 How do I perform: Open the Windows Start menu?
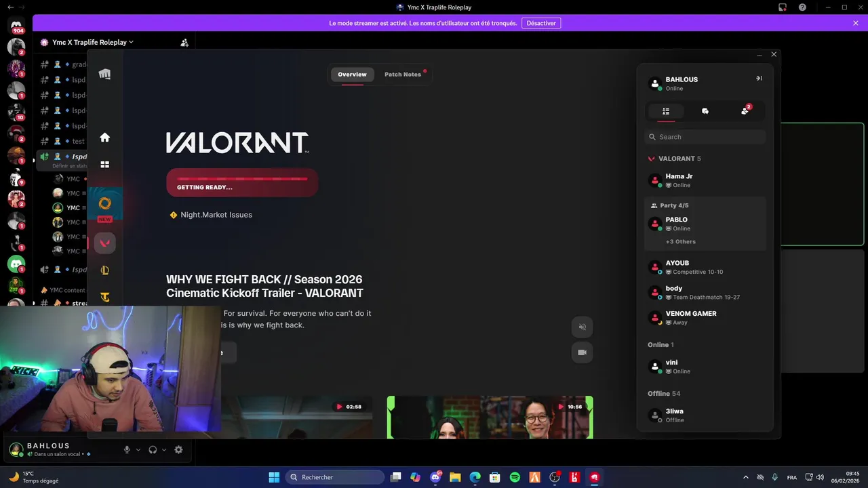[x=274, y=477]
